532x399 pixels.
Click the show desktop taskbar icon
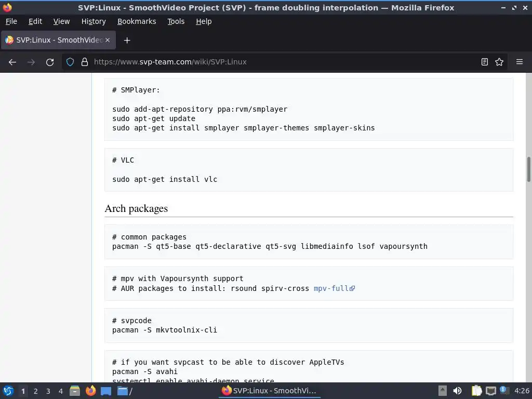pos(106,391)
